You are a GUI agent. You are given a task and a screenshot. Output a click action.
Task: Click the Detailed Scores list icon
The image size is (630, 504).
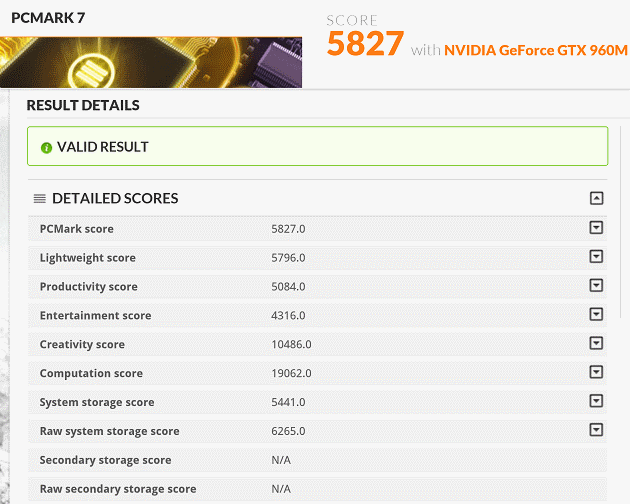[x=39, y=199]
